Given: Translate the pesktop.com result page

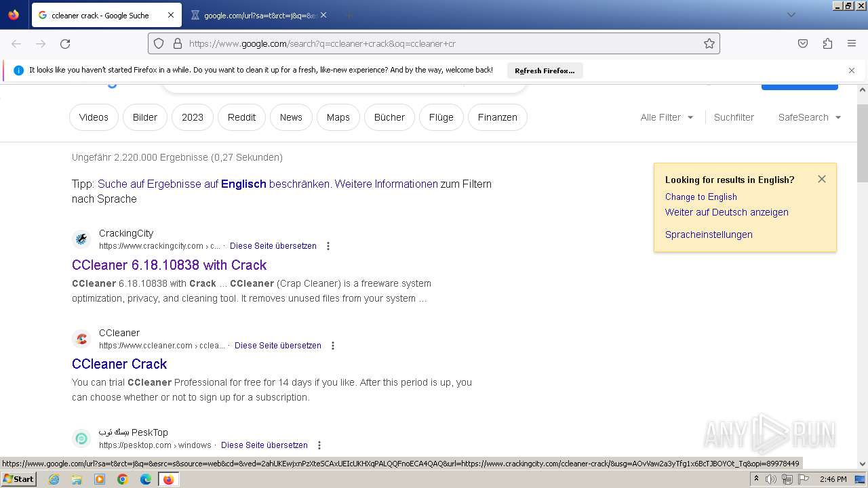Looking at the screenshot, I should click(264, 445).
